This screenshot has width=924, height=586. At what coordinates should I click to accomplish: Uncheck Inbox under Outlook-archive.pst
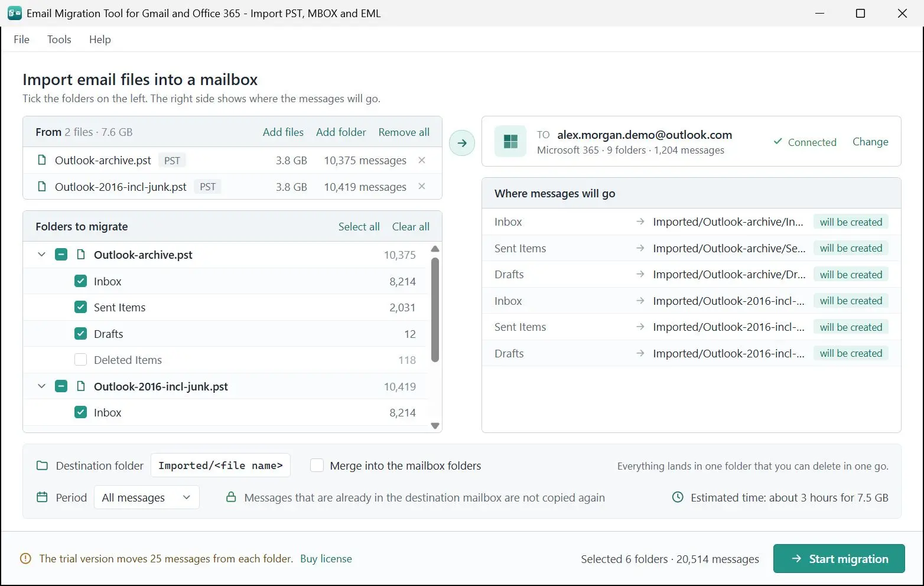click(81, 281)
